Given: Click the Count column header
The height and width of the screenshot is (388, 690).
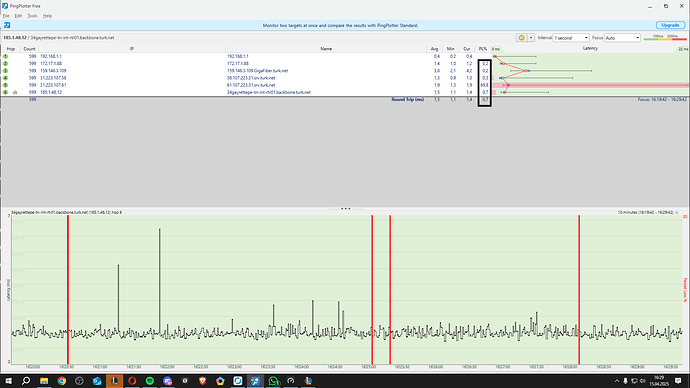Looking at the screenshot, I should (x=29, y=49).
